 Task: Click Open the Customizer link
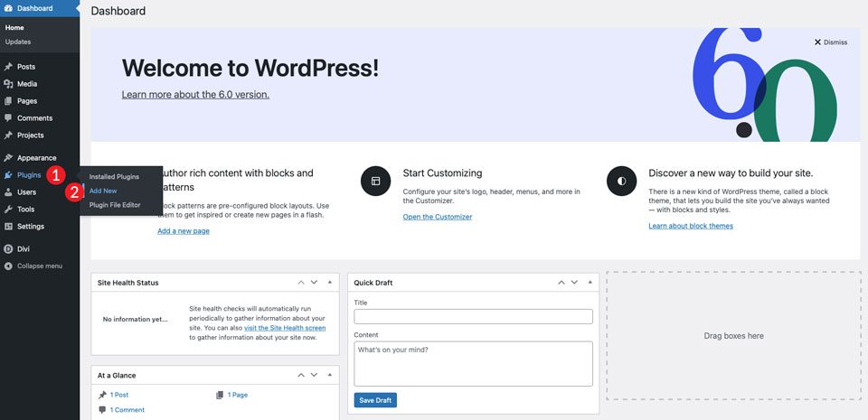(438, 217)
